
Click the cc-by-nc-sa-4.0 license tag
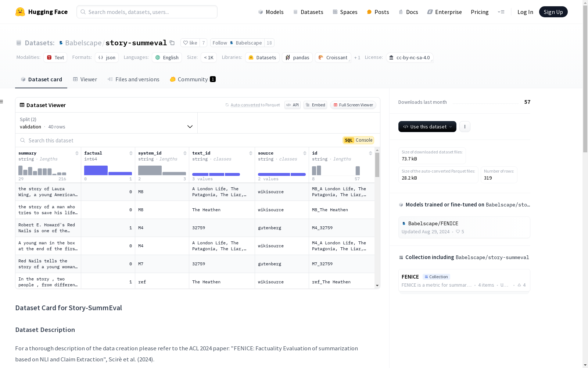point(410,57)
